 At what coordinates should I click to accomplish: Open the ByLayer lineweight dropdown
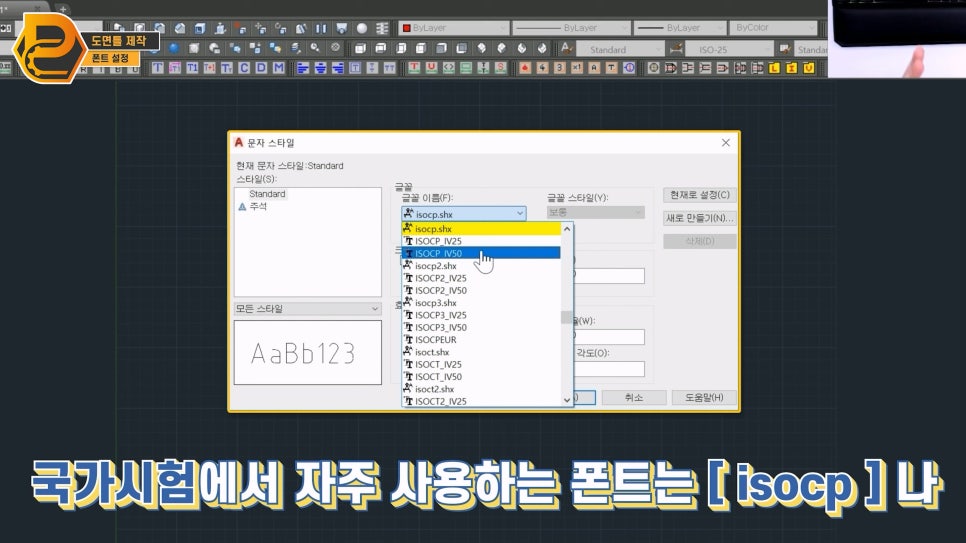tap(680, 28)
